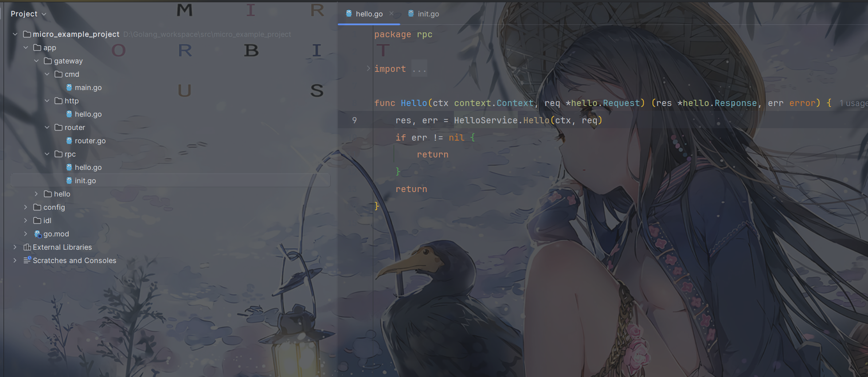
Task: Open the Project view dropdown
Action: pos(28,14)
